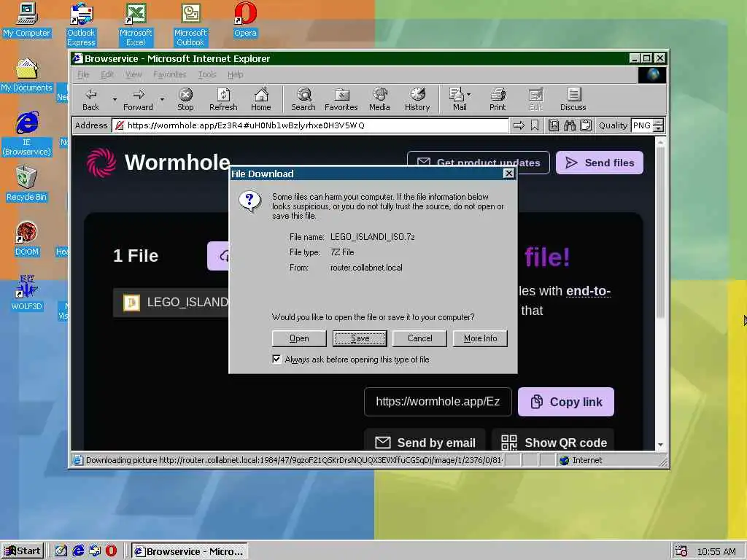
Task: Click Cancel in File Download dialog
Action: pos(419,338)
